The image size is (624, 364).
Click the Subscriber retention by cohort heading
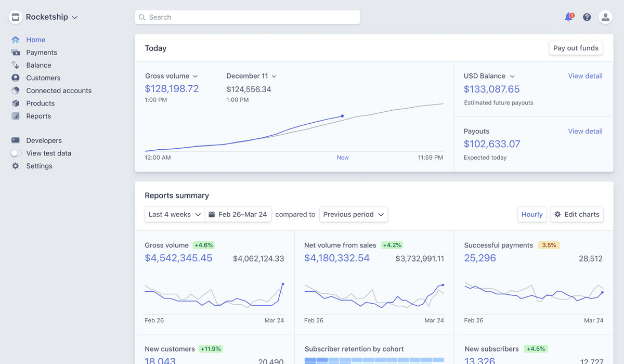pyautogui.click(x=354, y=349)
